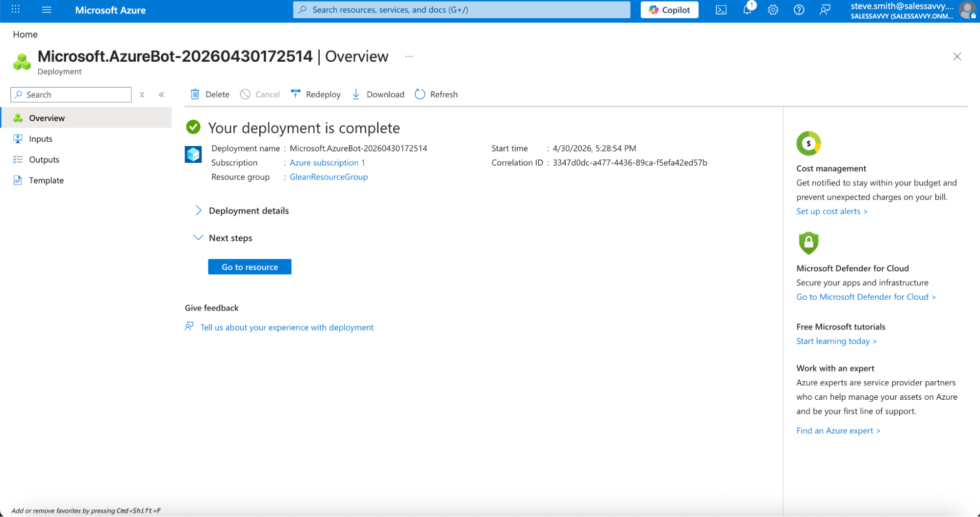Collapse the Next steps section
980x517 pixels.
click(223, 238)
